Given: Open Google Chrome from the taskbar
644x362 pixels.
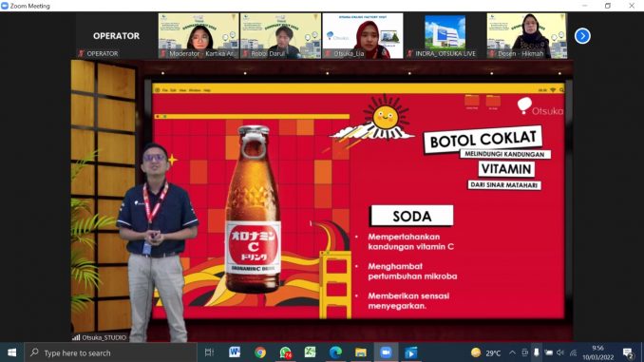Looking at the screenshot, I should point(260,352).
